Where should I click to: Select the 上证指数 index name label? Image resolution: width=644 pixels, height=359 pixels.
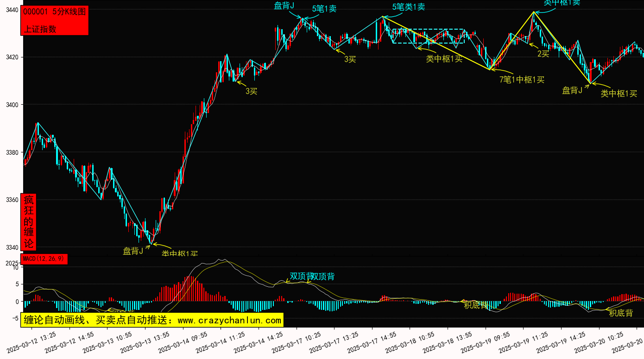(40, 29)
